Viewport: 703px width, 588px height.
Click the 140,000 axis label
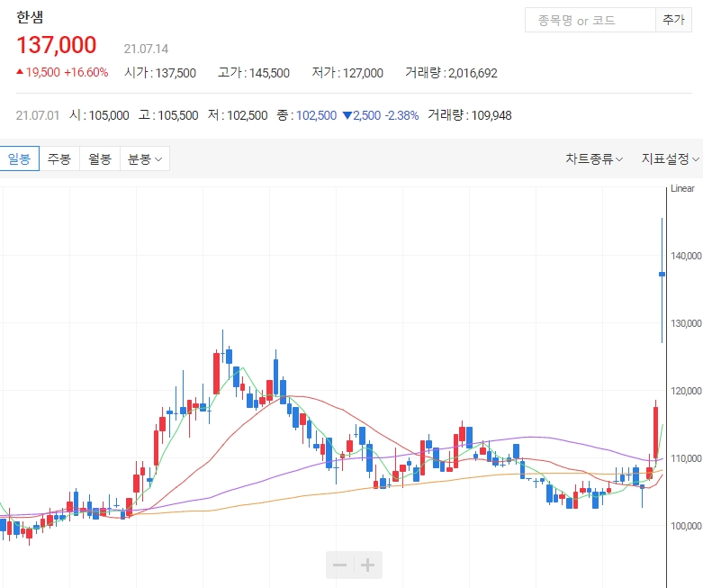[686, 256]
